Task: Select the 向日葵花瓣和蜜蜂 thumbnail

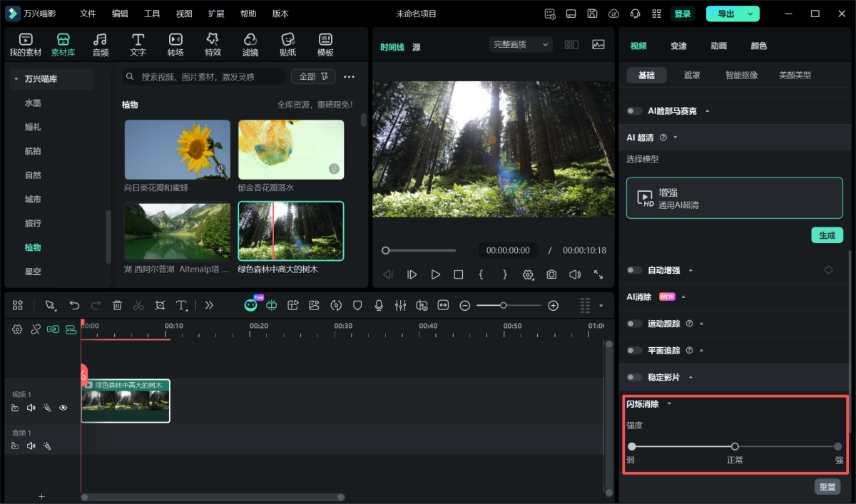Action: (x=178, y=150)
